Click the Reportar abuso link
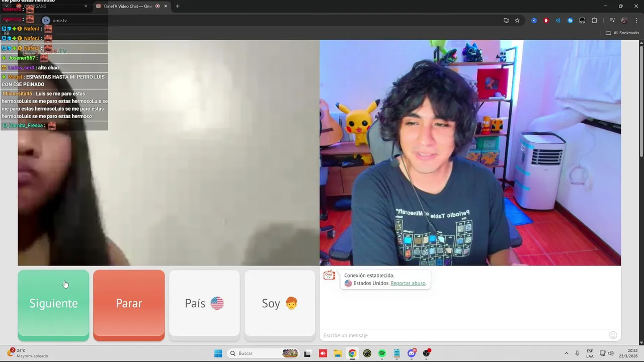Image resolution: width=644 pixels, height=362 pixels. coord(408,283)
